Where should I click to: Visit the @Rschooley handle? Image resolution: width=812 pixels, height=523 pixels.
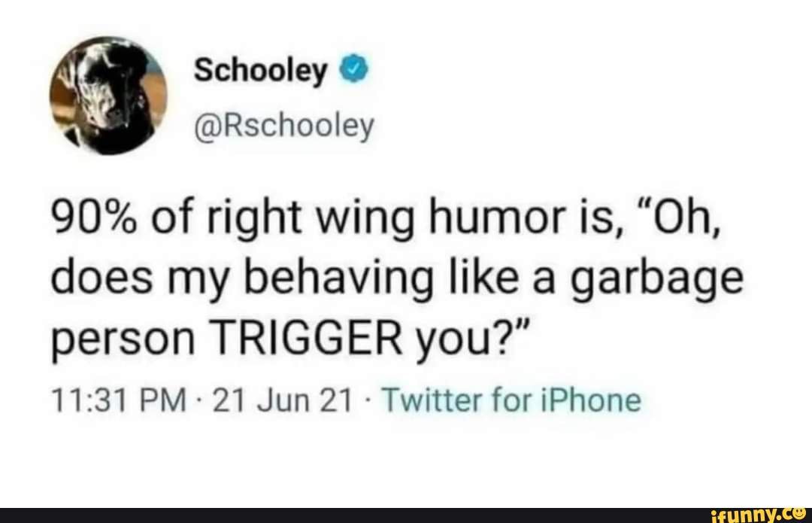tap(283, 126)
